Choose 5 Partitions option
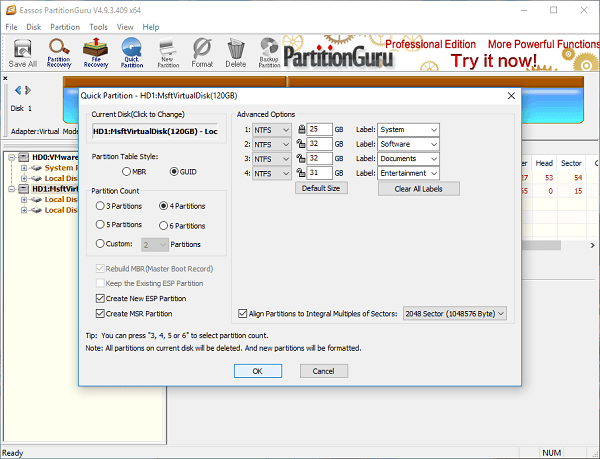The height and width of the screenshot is (459, 600). click(100, 225)
